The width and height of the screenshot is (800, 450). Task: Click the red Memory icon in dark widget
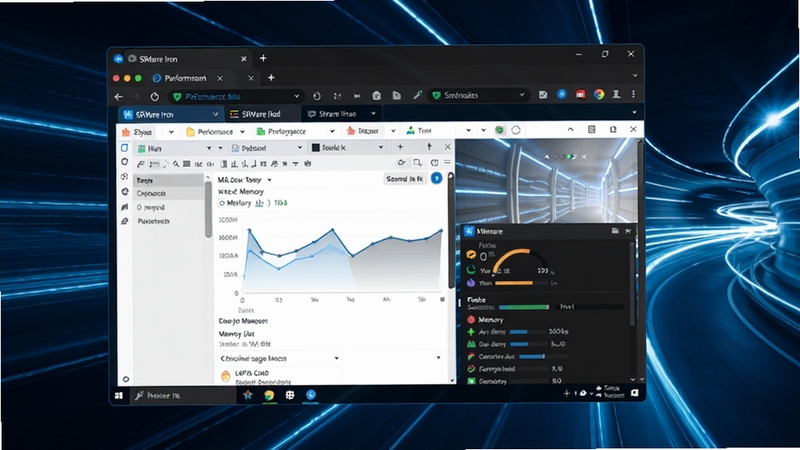471,319
